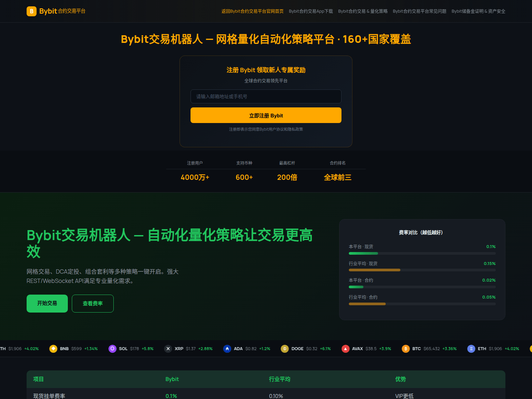Click DOGE price $0.32 text
The height and width of the screenshot is (399, 532).
click(312, 349)
